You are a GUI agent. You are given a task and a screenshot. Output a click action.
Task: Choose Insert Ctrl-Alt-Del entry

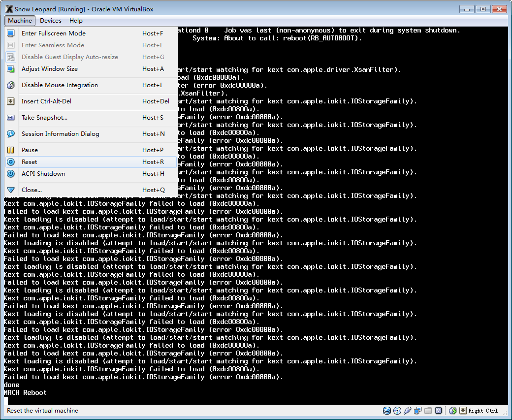(x=91, y=101)
